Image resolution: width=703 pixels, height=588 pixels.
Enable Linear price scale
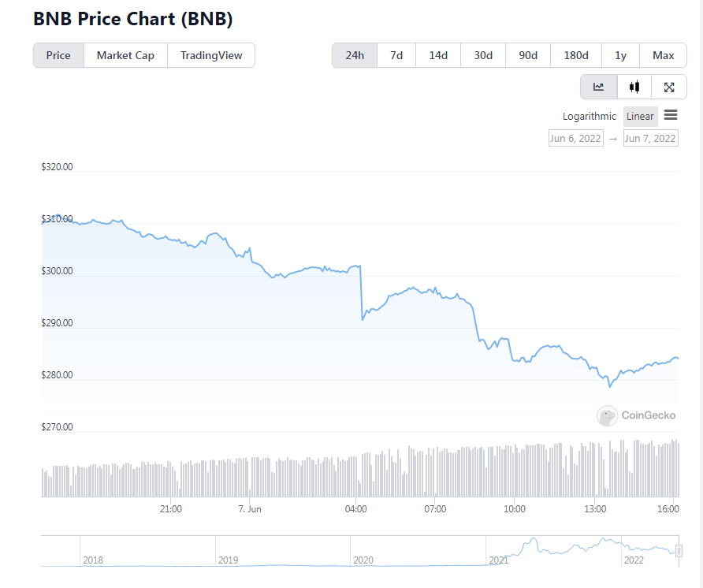640,116
